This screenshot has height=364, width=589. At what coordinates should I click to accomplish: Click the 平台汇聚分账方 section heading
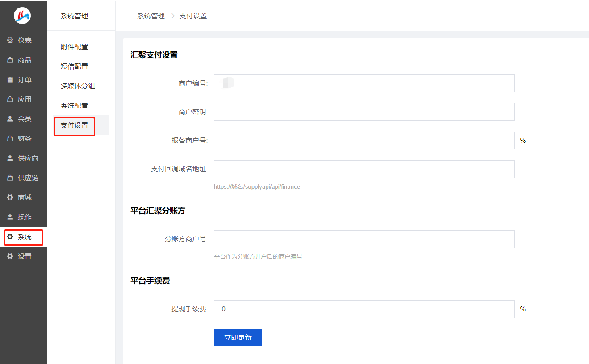pyautogui.click(x=158, y=211)
